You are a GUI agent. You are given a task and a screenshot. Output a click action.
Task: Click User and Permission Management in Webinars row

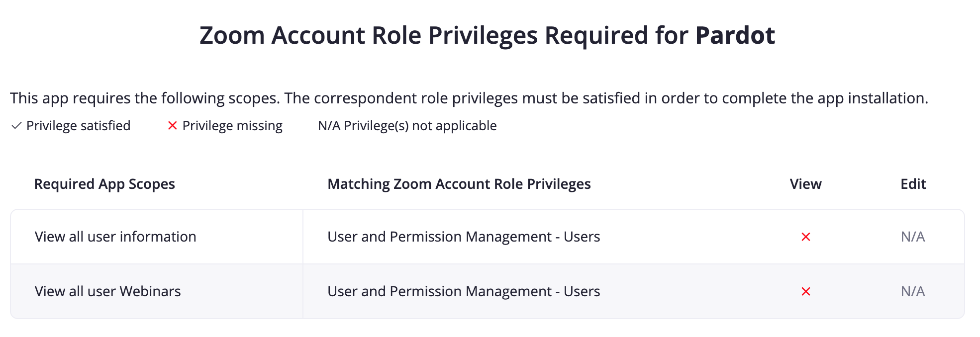click(x=463, y=291)
